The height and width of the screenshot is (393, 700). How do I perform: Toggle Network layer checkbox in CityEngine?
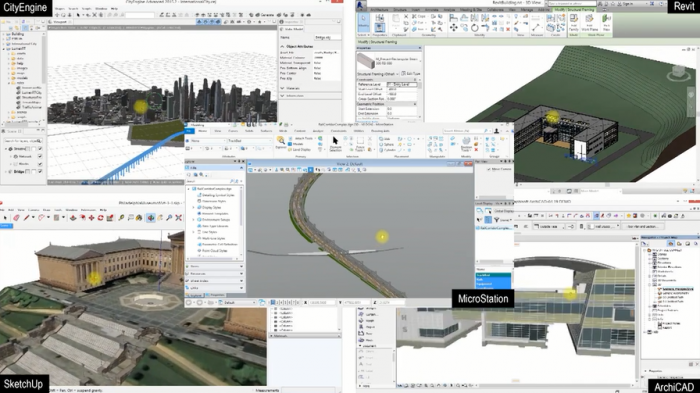[x=40, y=156]
